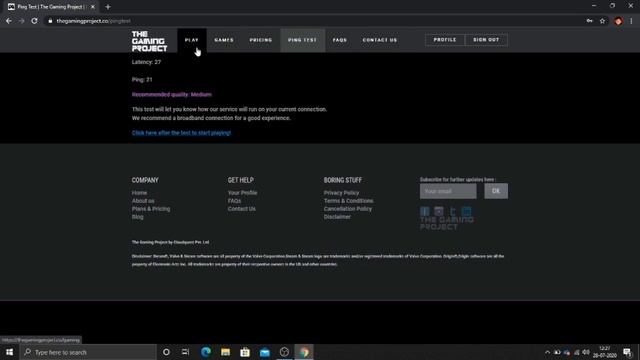Open the LinkedIn social icon in footer
Image resolution: width=640 pixels, height=360 pixels.
[466, 211]
